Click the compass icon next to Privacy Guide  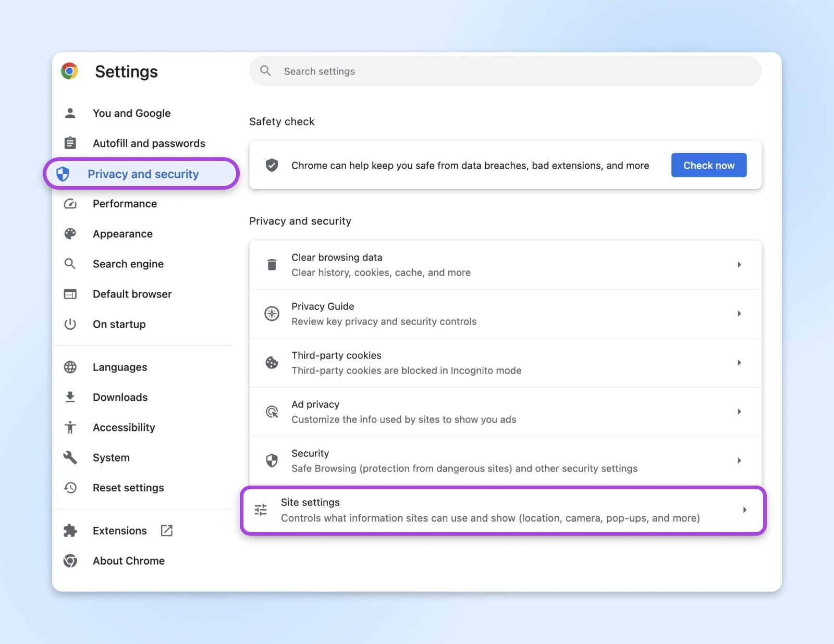(272, 314)
